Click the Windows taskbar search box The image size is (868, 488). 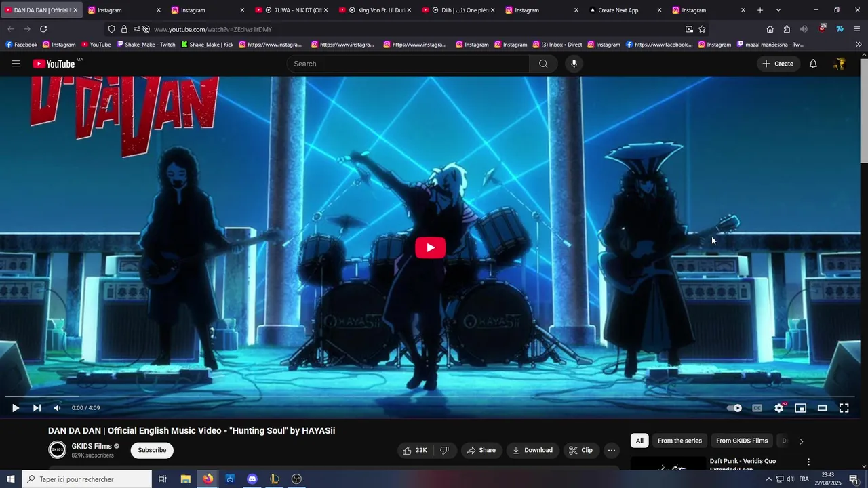87,479
